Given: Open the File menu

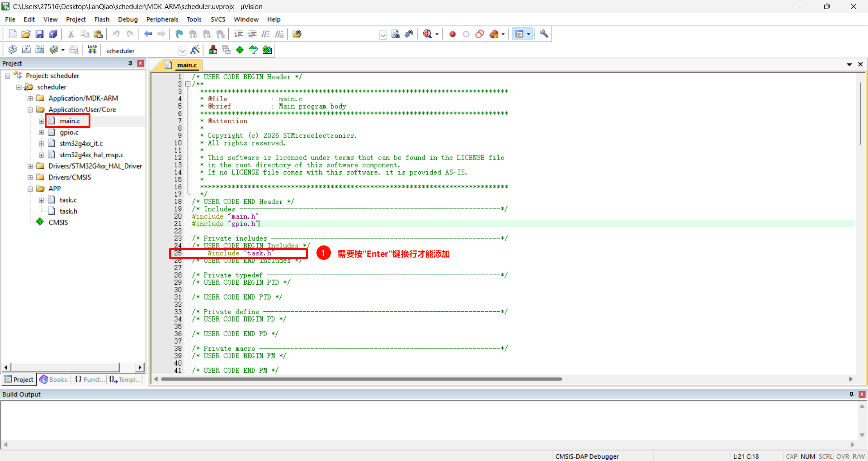Looking at the screenshot, I should pos(10,19).
